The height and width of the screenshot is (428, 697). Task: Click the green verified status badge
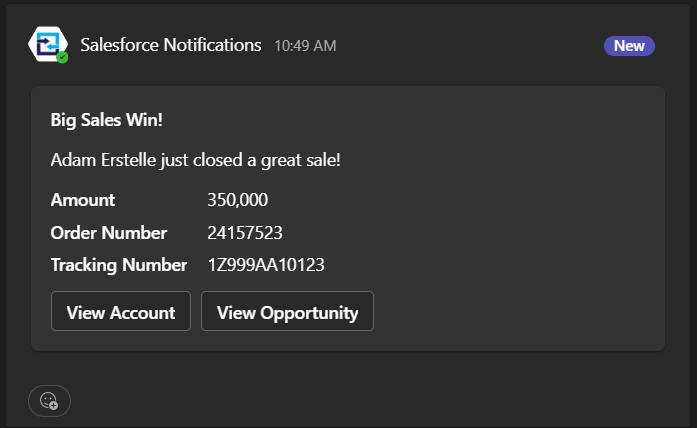click(x=62, y=57)
